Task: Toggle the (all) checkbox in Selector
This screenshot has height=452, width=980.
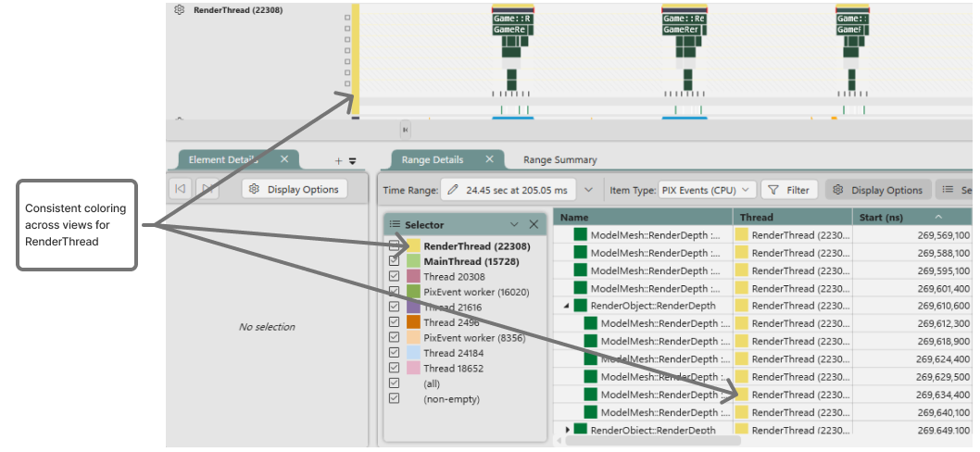Action: pyautogui.click(x=394, y=383)
